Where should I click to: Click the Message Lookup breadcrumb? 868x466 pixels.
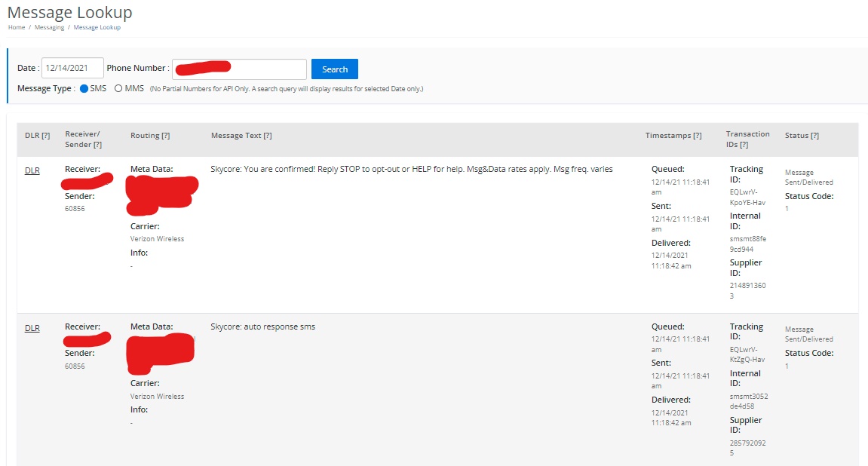(x=97, y=26)
